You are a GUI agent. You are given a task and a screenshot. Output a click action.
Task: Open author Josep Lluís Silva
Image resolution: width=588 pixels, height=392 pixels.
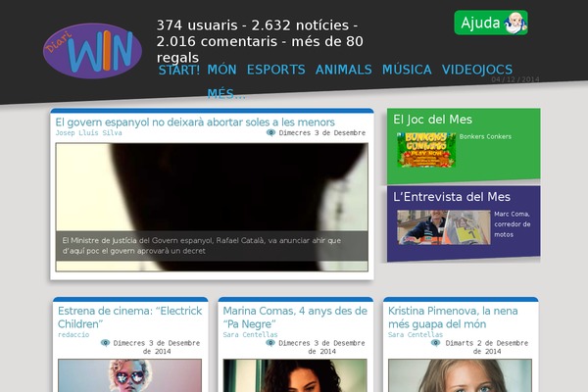[88, 133]
